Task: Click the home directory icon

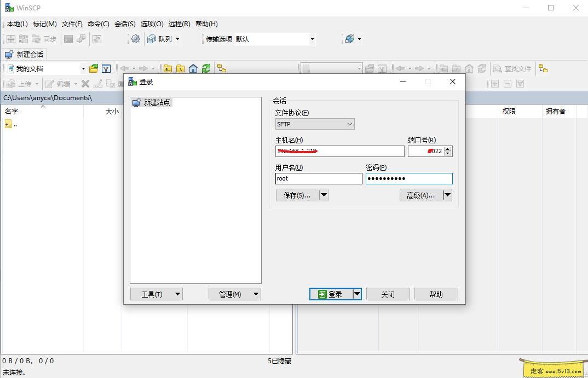Action: [194, 68]
